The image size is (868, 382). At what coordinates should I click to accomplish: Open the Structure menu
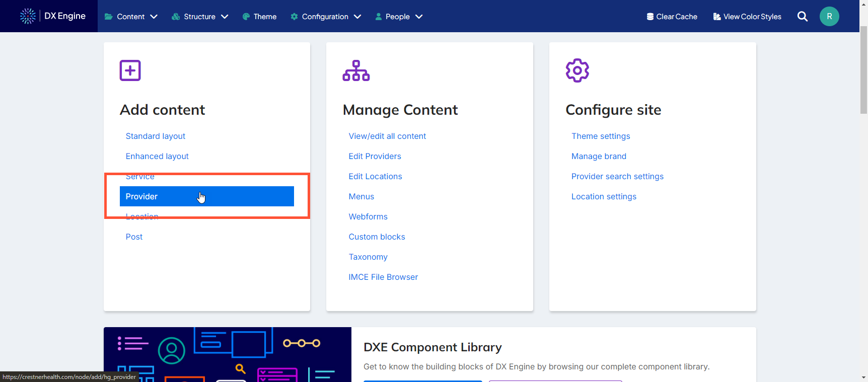(200, 17)
